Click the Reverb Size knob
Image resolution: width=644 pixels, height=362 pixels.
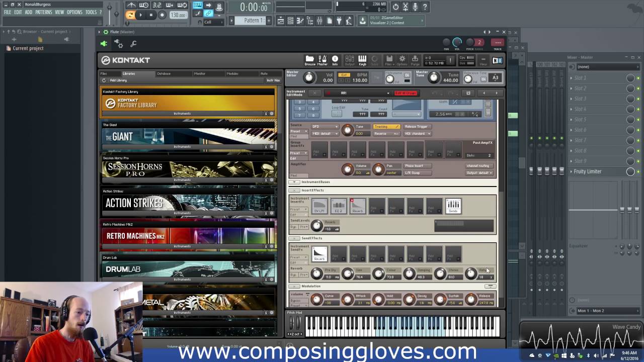pos(348,274)
